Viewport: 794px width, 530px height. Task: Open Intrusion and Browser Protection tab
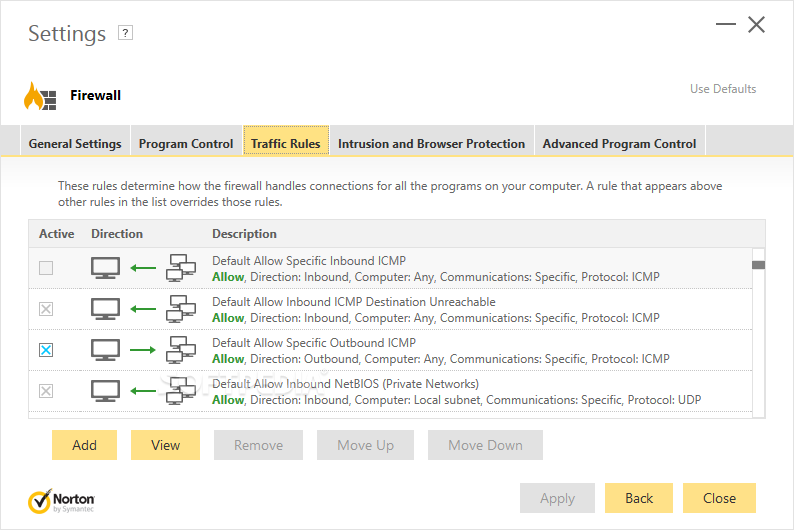point(431,144)
